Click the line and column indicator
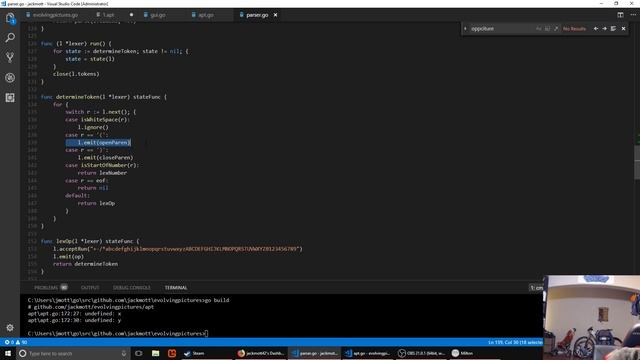Screen dimensions: 640x360 515,342
